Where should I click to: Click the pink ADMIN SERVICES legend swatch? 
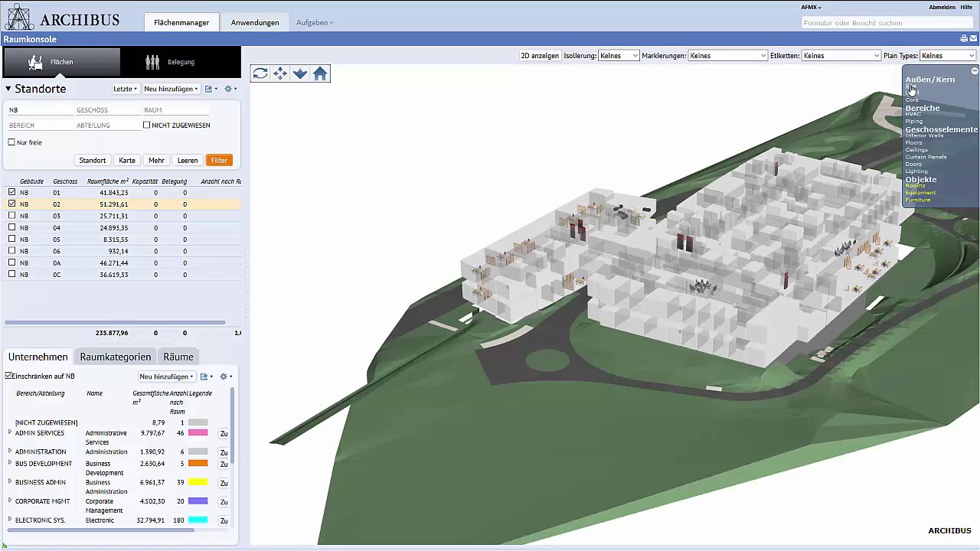tap(198, 433)
